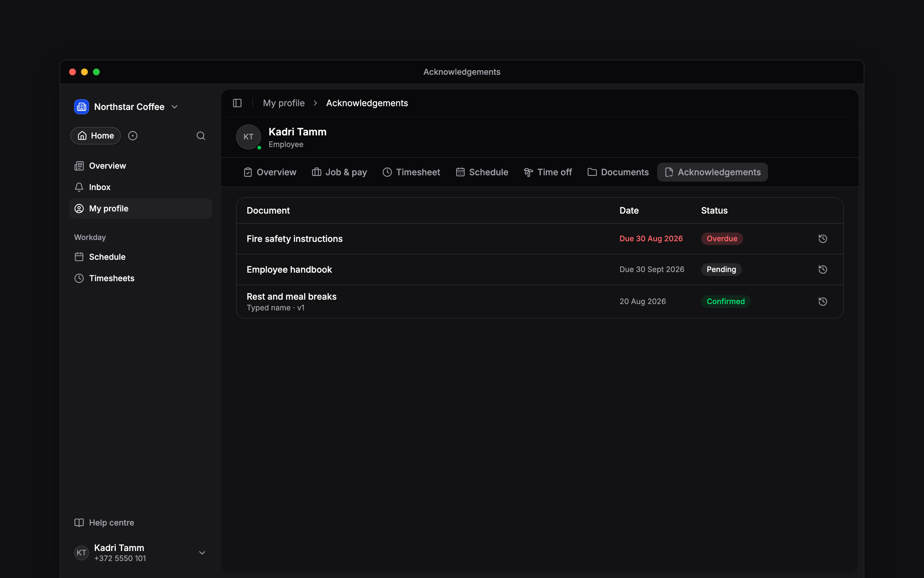Open Timesheets in the sidebar
This screenshot has width=924, height=578.
point(141,278)
